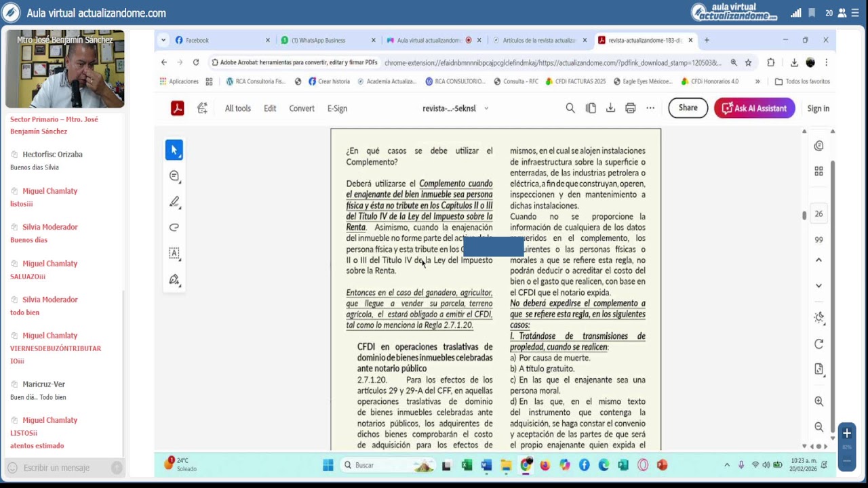Print the document using printer icon

click(631, 108)
